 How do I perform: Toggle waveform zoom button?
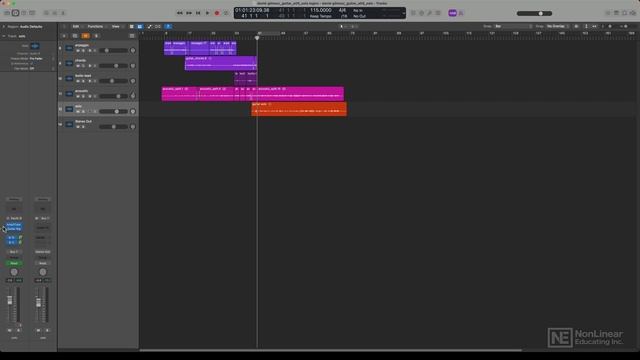tap(576, 27)
